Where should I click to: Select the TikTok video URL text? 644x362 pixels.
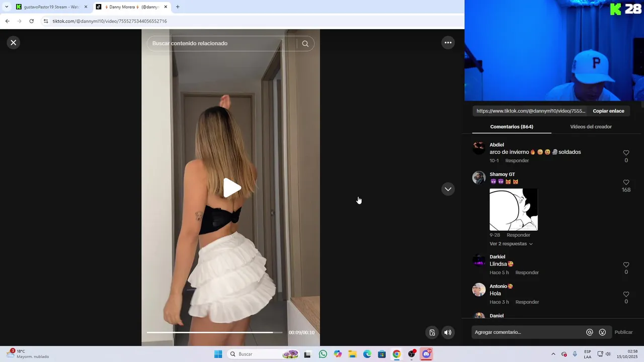pyautogui.click(x=531, y=111)
